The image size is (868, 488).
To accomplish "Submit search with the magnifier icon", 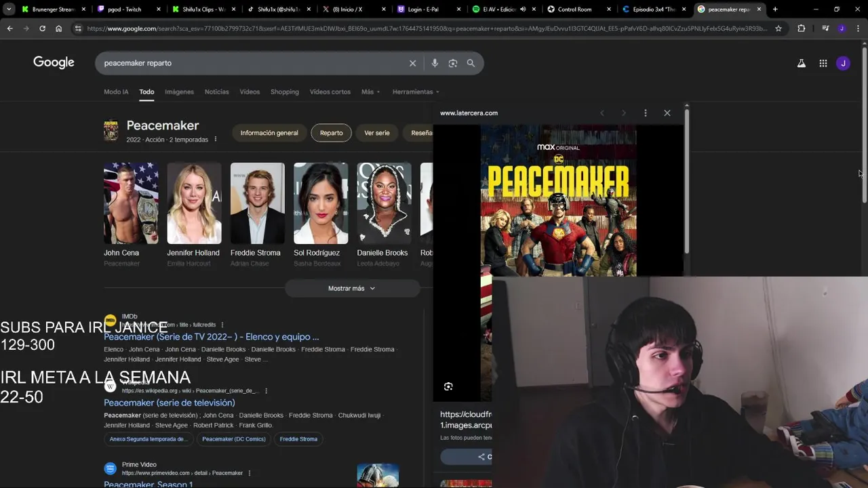I will [471, 63].
